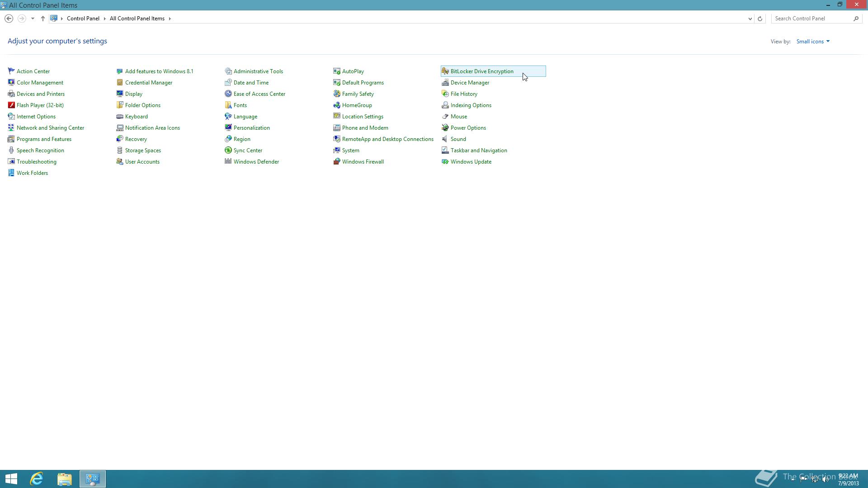Open the Phone and Modem link
Image resolution: width=868 pixels, height=488 pixels.
(365, 127)
